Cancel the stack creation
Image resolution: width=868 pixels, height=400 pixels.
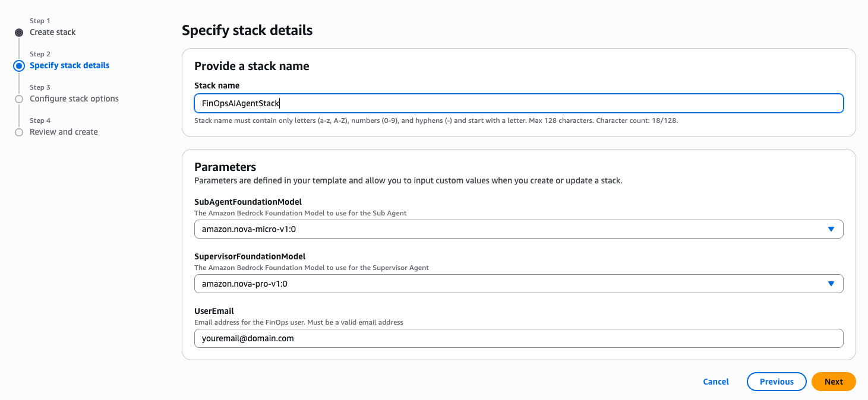716,382
